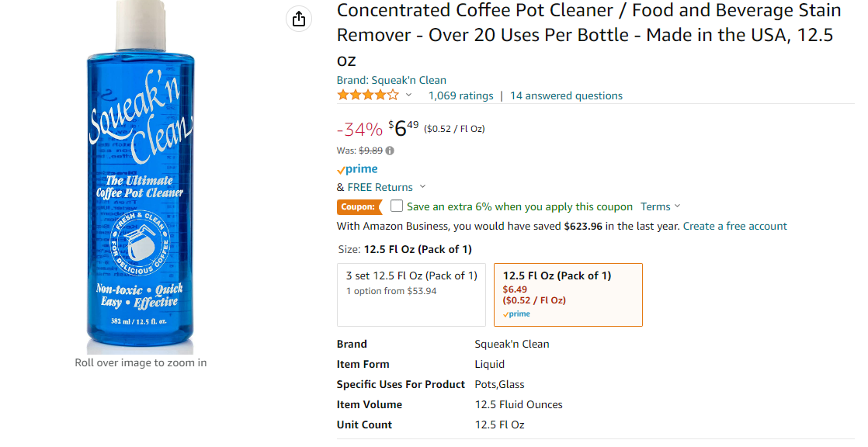The height and width of the screenshot is (447, 868).
Task: Click the star rating icons
Action: coord(368,95)
